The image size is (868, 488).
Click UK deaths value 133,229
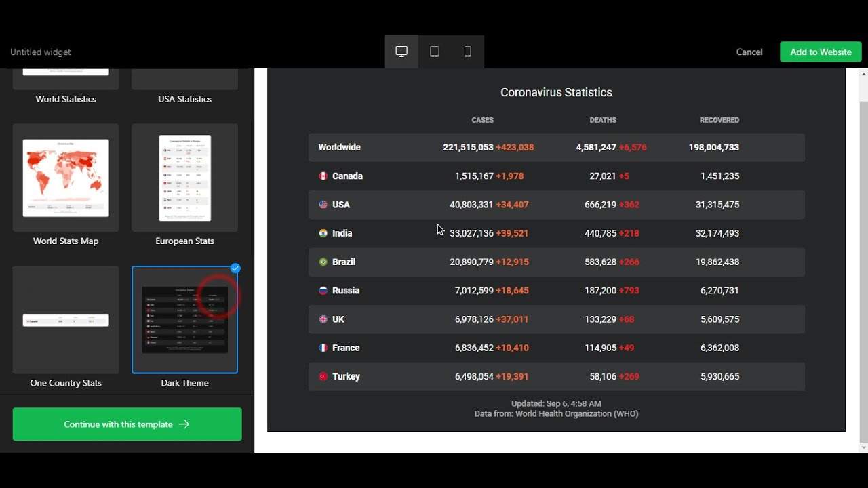pyautogui.click(x=600, y=319)
